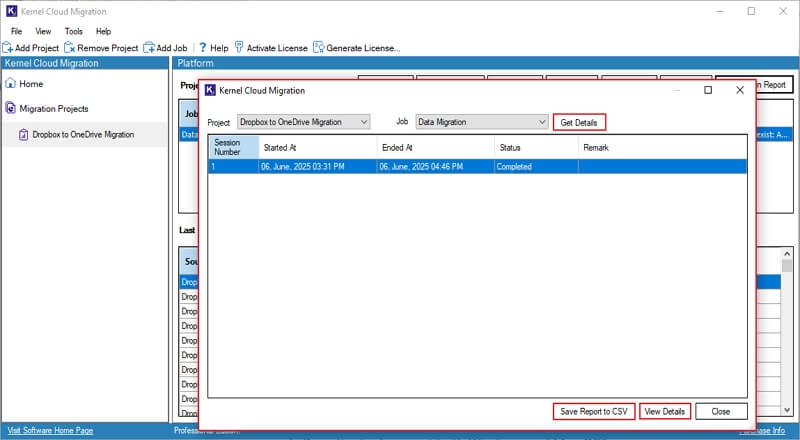Screen dimensions: 800x440
Task: Open the Project dropdown
Action: (304, 122)
